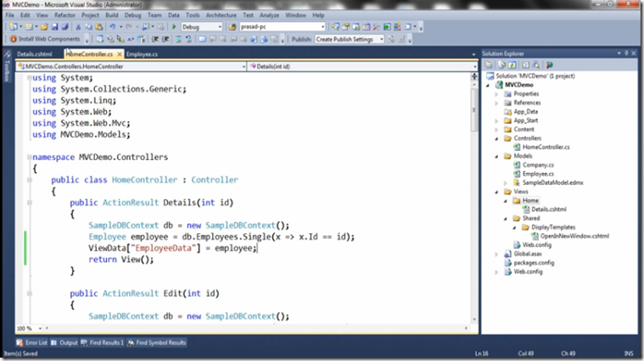Click the Properties icon in Solution Explorer toolbar
Image resolution: width=644 pixels, height=361 pixels.
click(x=489, y=64)
